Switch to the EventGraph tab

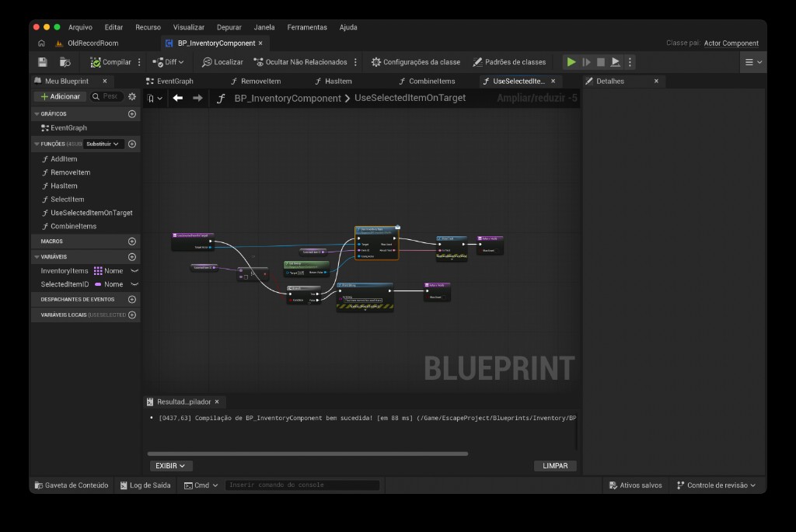click(169, 81)
